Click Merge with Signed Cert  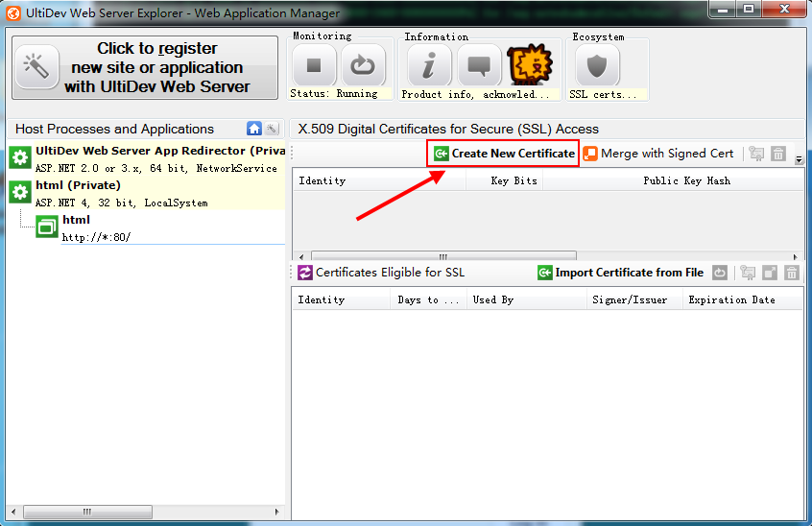[658, 154]
